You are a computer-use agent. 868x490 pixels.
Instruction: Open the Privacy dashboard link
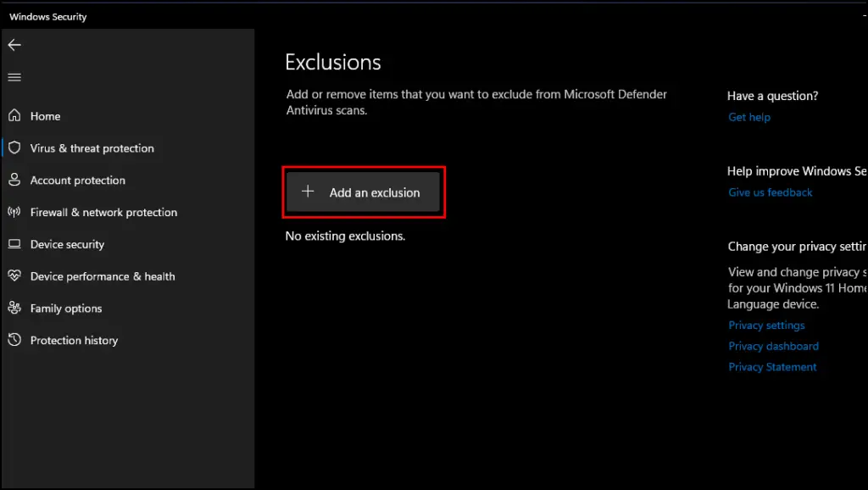click(773, 347)
